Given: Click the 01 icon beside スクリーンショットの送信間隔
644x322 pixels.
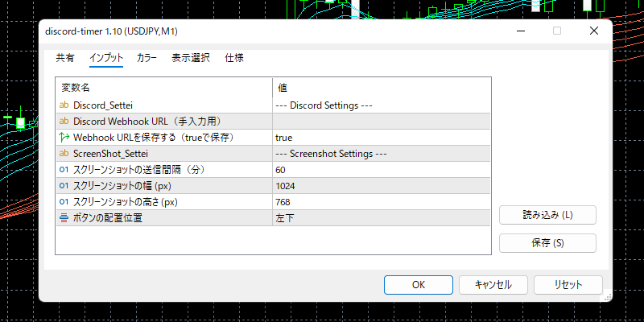Looking at the screenshot, I should 64,170.
